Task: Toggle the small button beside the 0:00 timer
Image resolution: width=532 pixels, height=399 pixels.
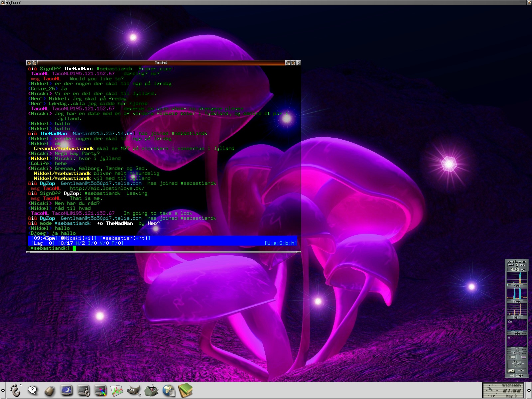Action: pyautogui.click(x=524, y=357)
